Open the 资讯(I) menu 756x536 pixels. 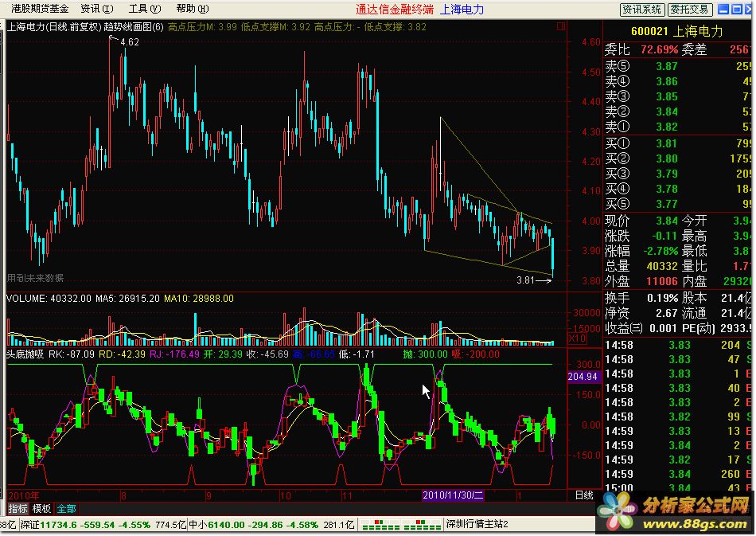pos(97,9)
